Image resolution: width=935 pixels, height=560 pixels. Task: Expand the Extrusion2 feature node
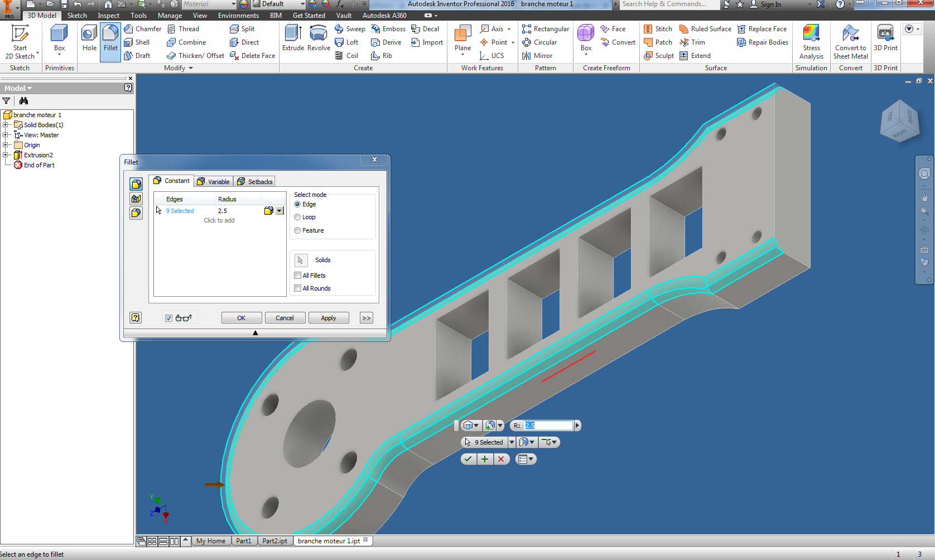click(6, 155)
